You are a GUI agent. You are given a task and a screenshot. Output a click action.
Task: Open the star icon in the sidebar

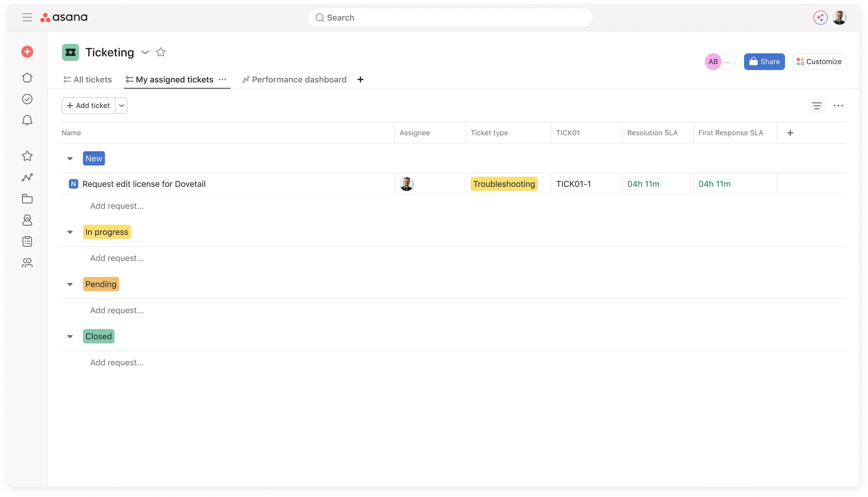click(x=27, y=156)
